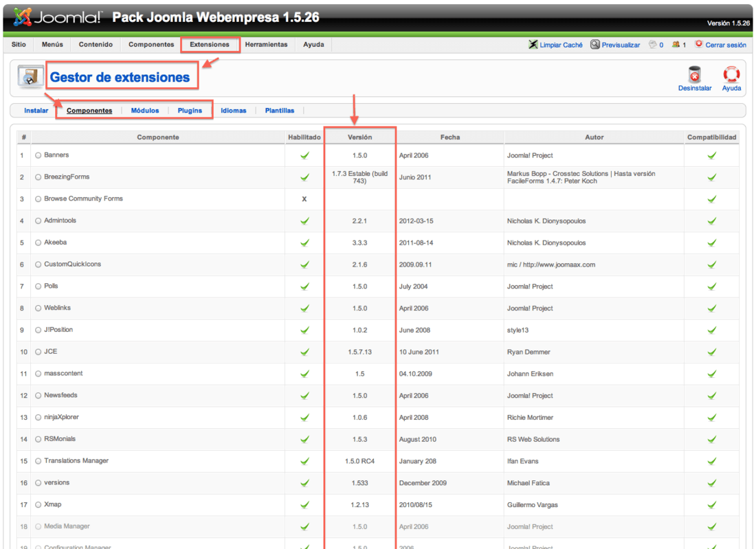
Task: Select the Admintools radio button
Action: tap(38, 221)
